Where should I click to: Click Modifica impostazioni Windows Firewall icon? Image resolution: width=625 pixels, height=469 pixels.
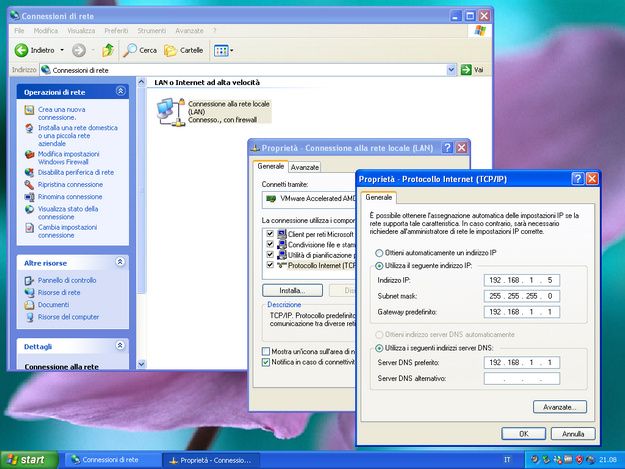click(x=29, y=155)
